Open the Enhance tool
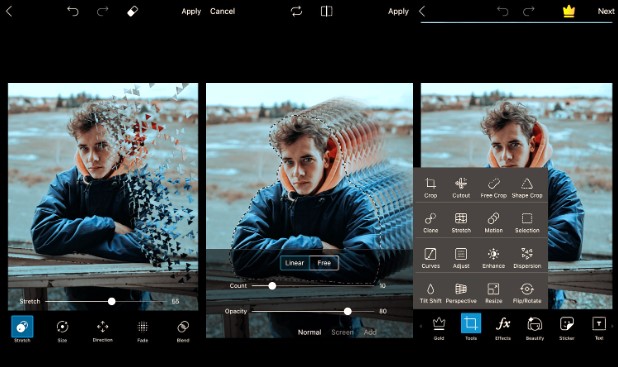This screenshot has height=367, width=618. tap(493, 258)
